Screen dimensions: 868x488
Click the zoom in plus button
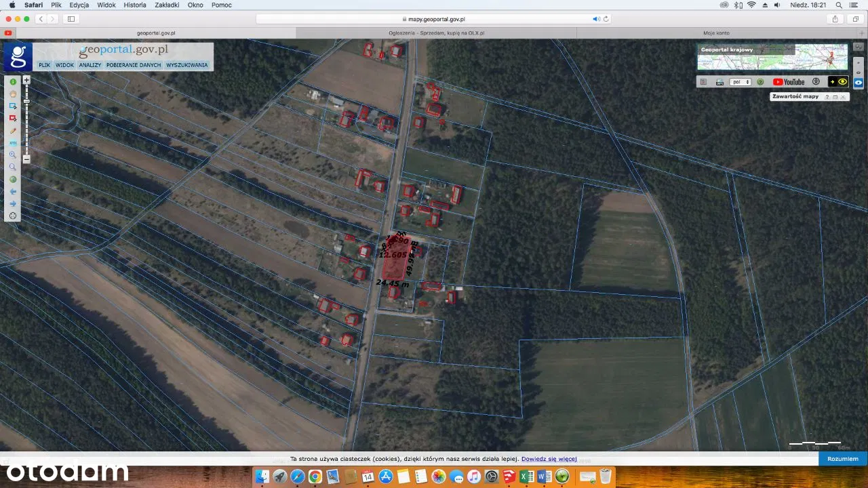[26, 80]
